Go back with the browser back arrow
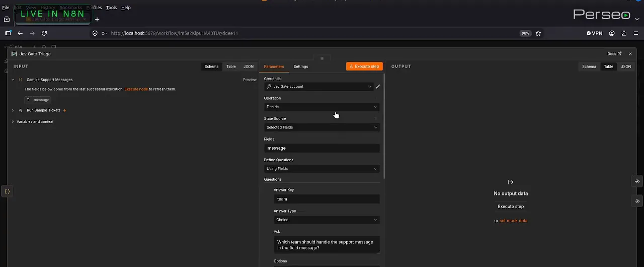The image size is (644, 267). pyautogui.click(x=20, y=33)
